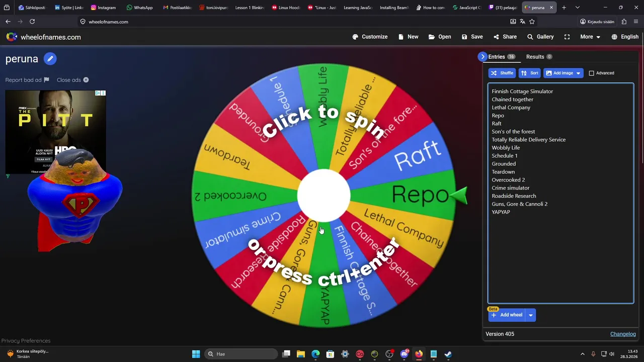Click Add wheel button

pyautogui.click(x=507, y=315)
